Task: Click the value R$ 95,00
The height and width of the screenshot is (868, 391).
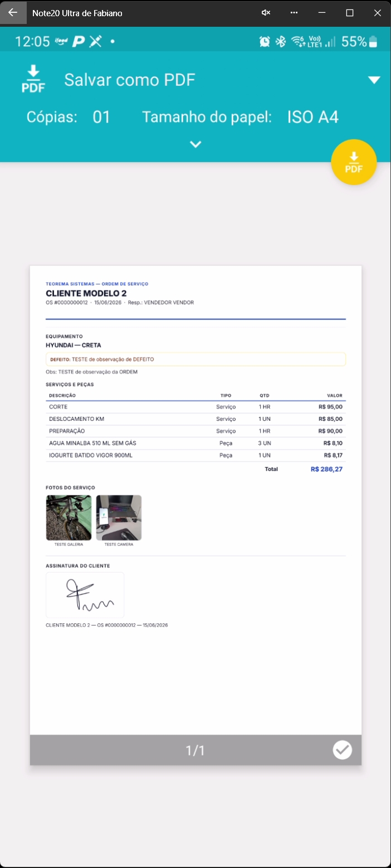Action: (x=330, y=407)
